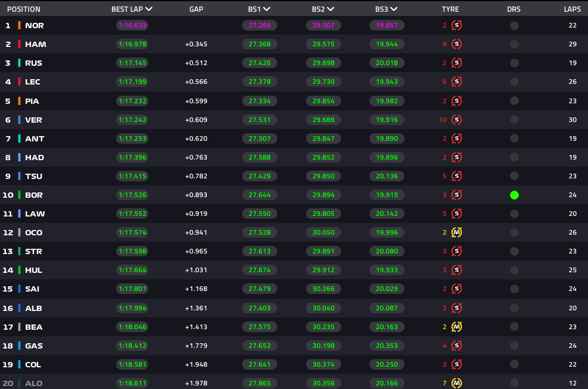588x389 pixels.
Task: Expand the BS3 sector dropdown
Action: (x=393, y=9)
